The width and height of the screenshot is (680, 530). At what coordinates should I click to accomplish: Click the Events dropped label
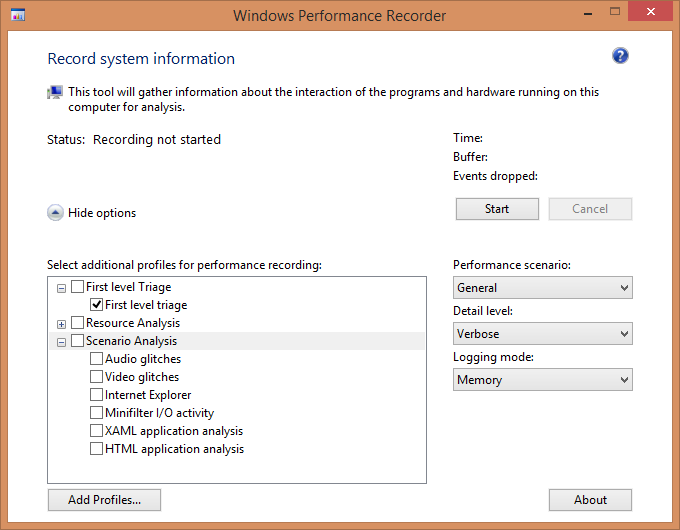click(x=495, y=176)
